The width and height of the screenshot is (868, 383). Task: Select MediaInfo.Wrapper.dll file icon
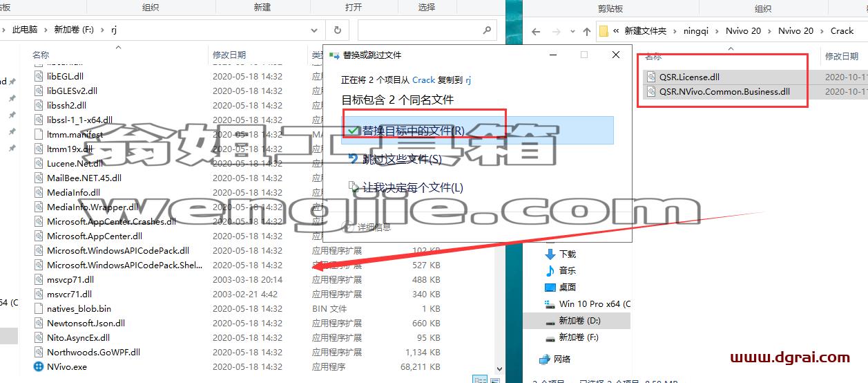(x=40, y=207)
